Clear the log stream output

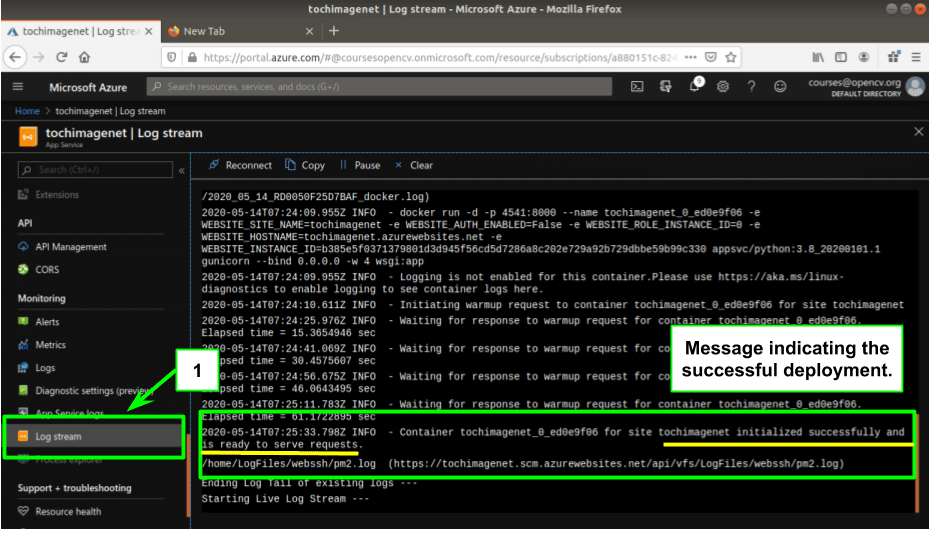coord(414,165)
